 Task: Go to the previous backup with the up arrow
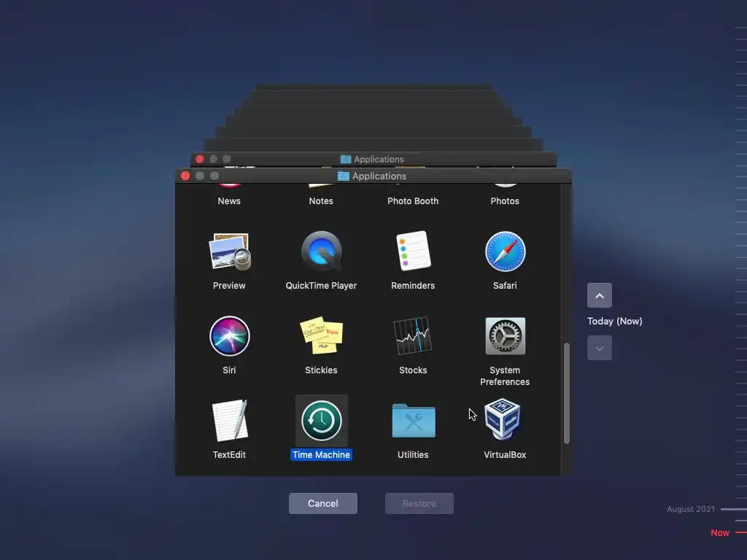[x=600, y=295]
